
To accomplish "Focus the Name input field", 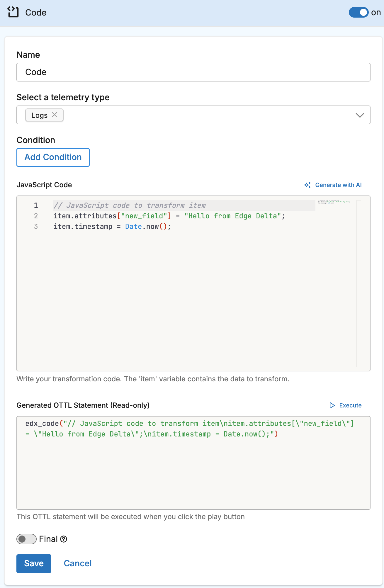I will click(193, 72).
